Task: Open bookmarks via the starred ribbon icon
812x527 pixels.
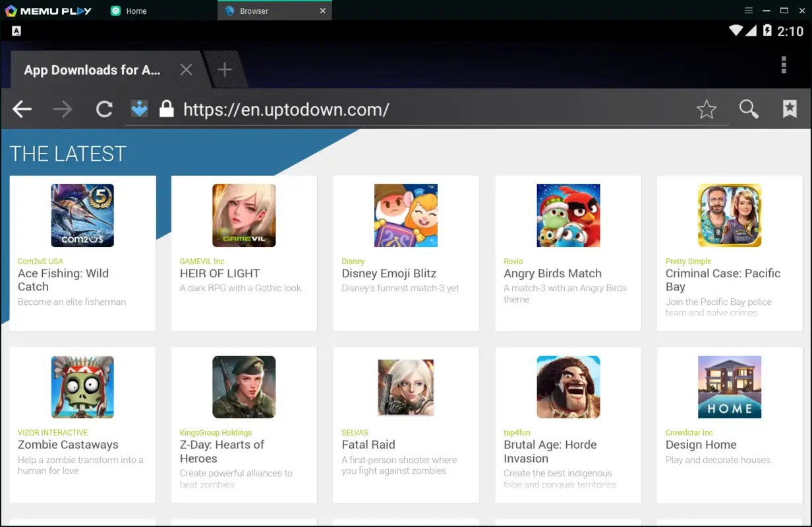Action: click(x=790, y=109)
